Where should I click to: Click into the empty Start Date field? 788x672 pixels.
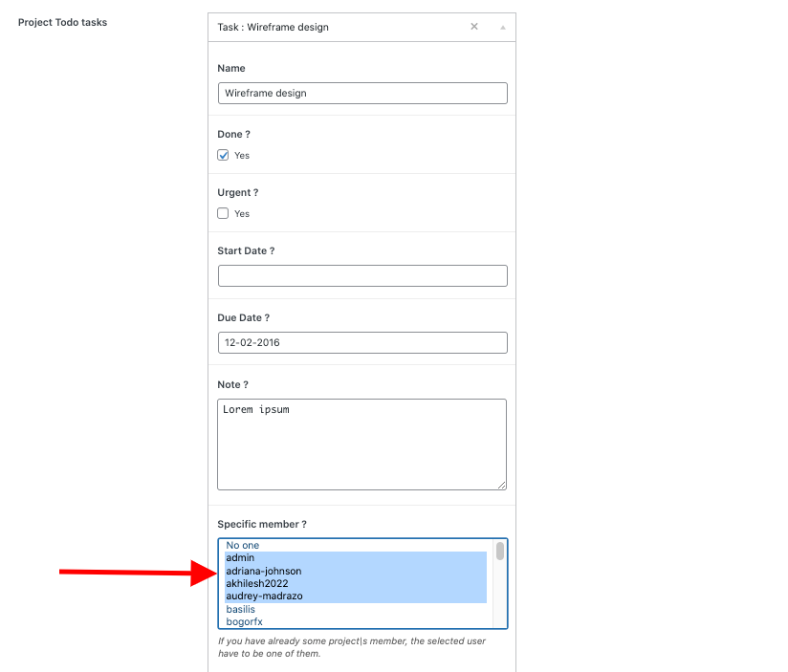pyautogui.click(x=362, y=276)
